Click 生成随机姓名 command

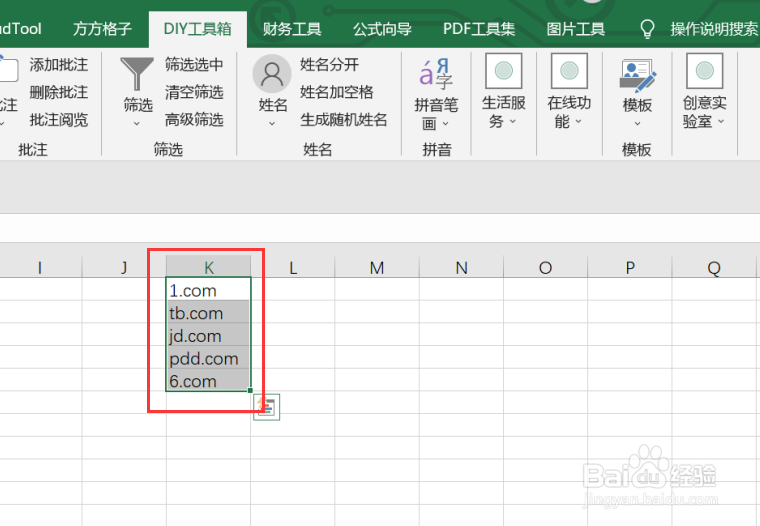(x=344, y=119)
